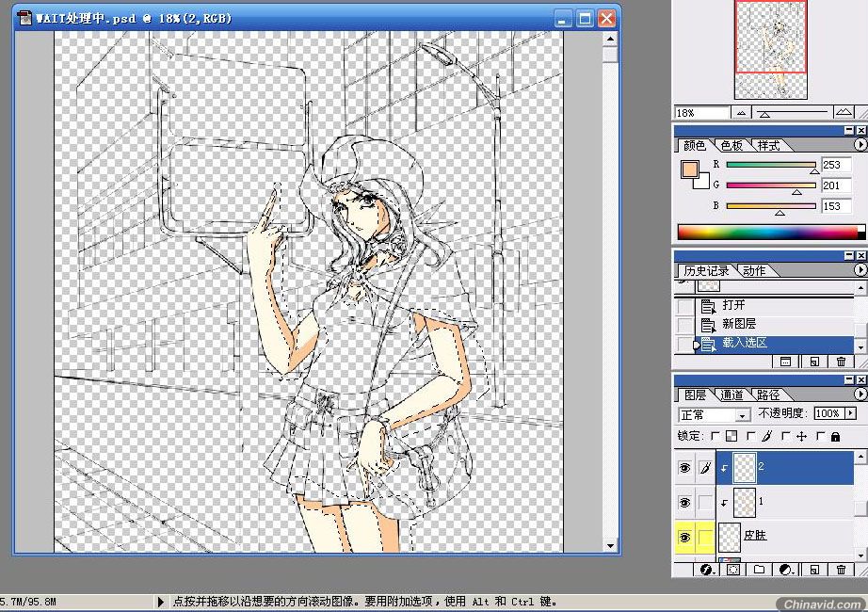Select the 载入选区 history state
This screenshot has width=868, height=612.
(774, 344)
